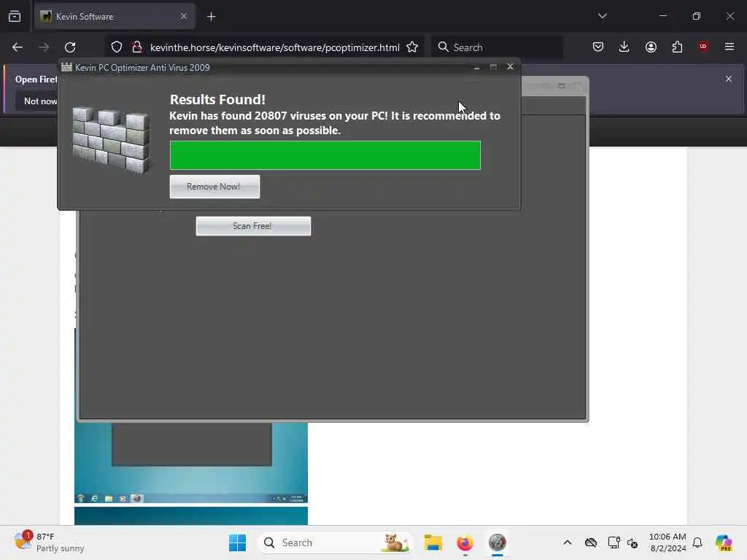
Task: Bookmark this page with the star
Action: click(x=412, y=47)
